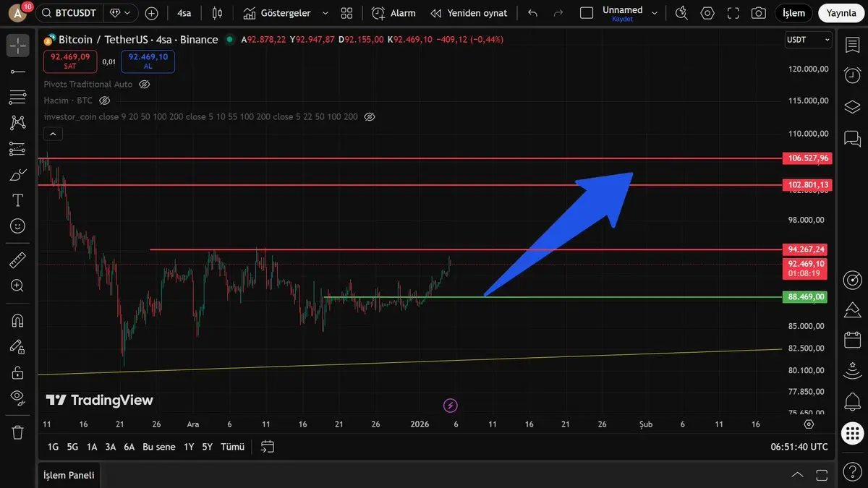Open the watchlist panel in right sidebar
The image size is (868, 488).
click(x=852, y=45)
